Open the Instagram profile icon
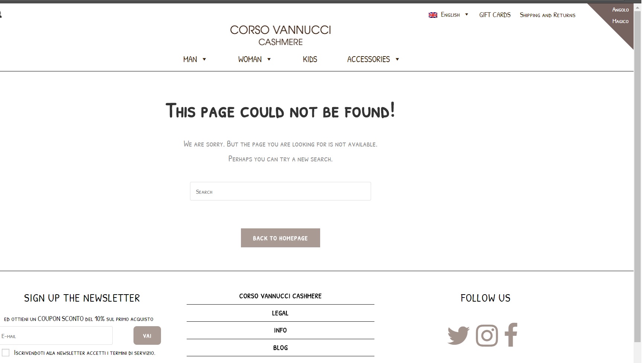 tap(487, 335)
